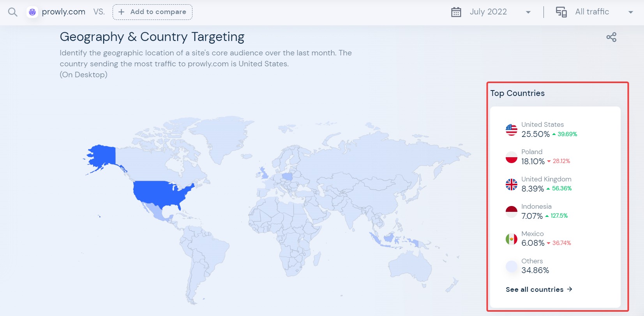
Task: Select the United Kingdom flag icon
Action: [x=511, y=184]
